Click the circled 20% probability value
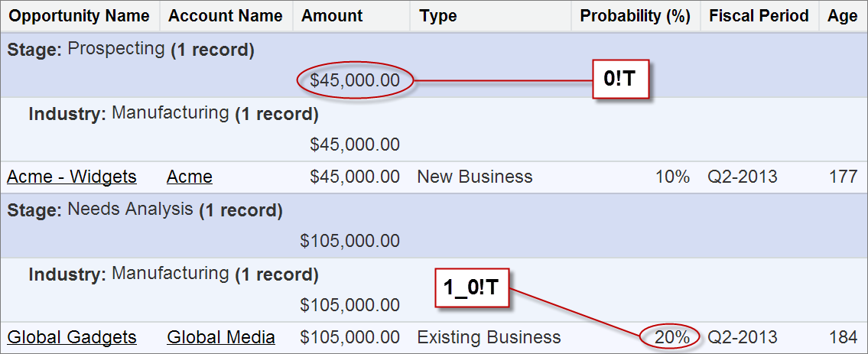The width and height of the screenshot is (868, 354). [672, 337]
